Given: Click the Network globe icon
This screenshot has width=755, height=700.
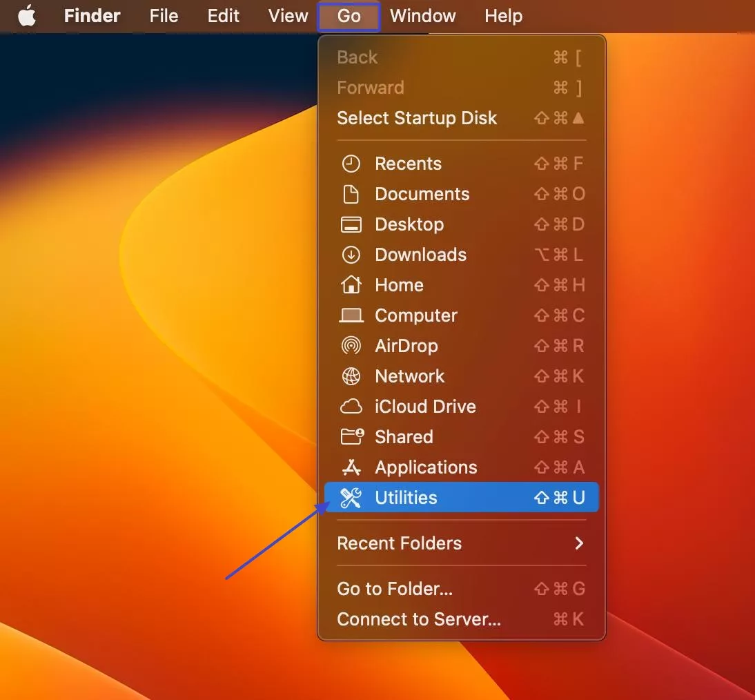Looking at the screenshot, I should tap(351, 376).
